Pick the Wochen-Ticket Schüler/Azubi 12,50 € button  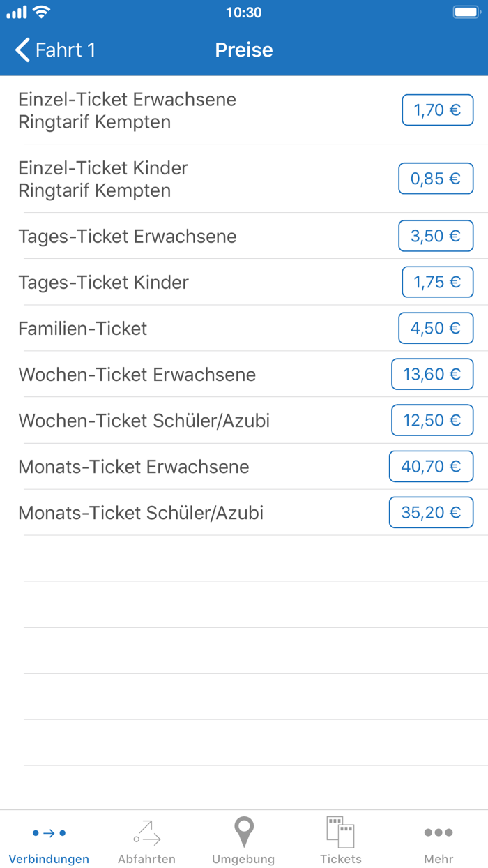click(x=432, y=420)
